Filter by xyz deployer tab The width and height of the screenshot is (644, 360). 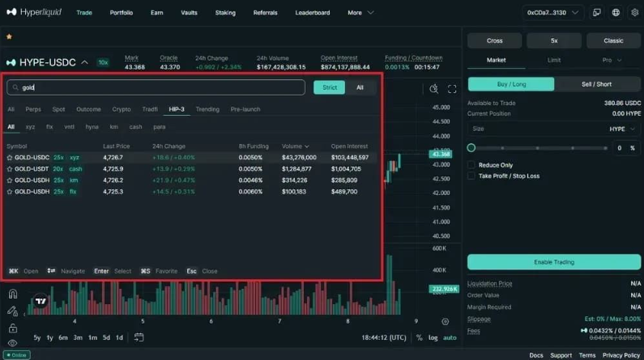(30, 127)
